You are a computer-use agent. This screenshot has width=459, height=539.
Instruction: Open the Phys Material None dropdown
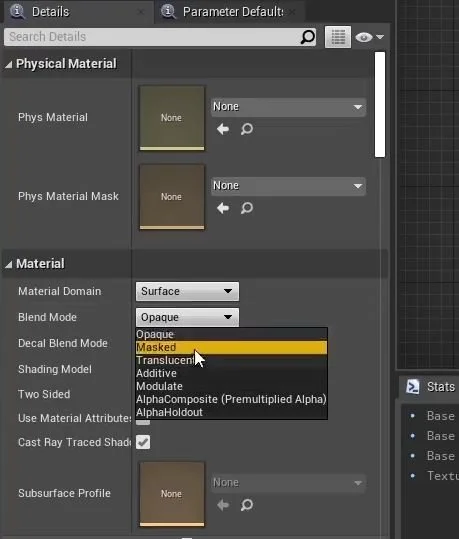[x=288, y=107]
